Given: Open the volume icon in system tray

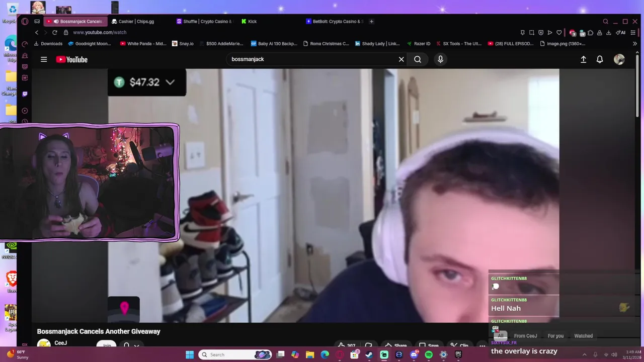Looking at the screenshot, I should (x=614, y=354).
